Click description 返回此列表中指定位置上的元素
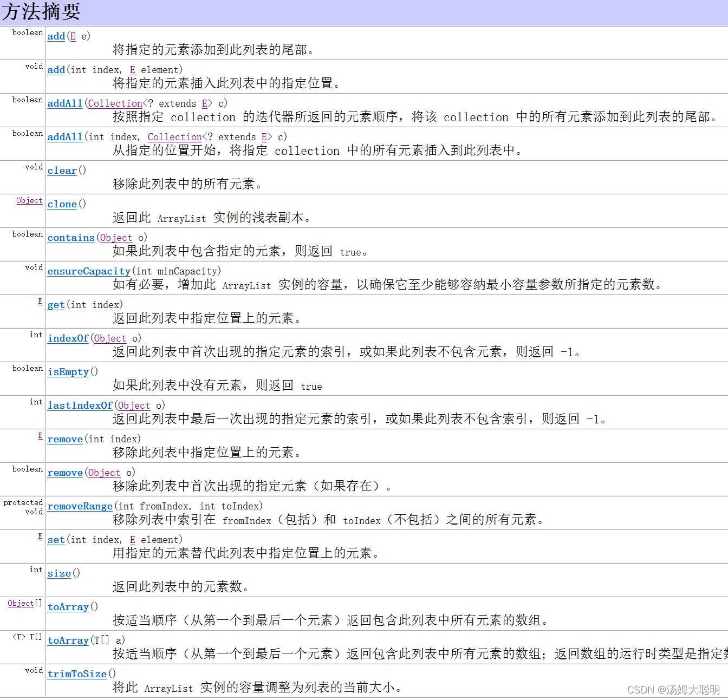The image size is (728, 700). pyautogui.click(x=207, y=318)
